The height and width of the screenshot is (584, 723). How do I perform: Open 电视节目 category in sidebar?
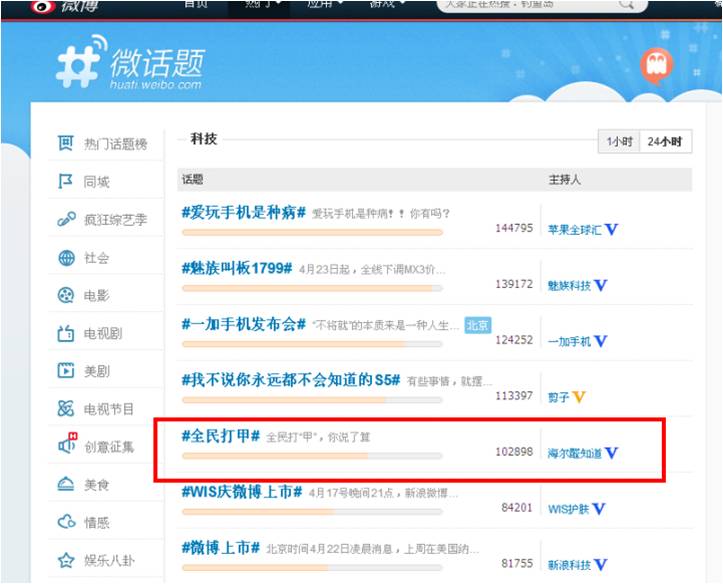click(x=109, y=409)
